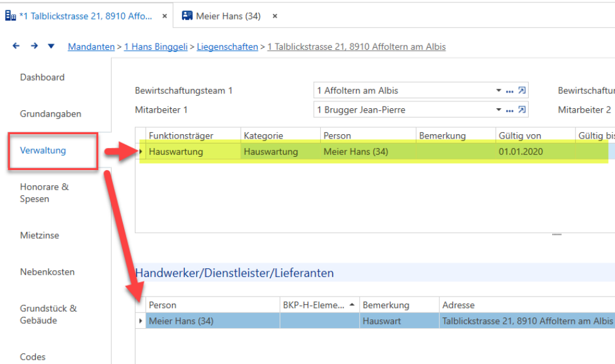Screen dimensions: 615x364
Task: Open Brugger Jean-Pierre record icon
Action: coord(522,110)
